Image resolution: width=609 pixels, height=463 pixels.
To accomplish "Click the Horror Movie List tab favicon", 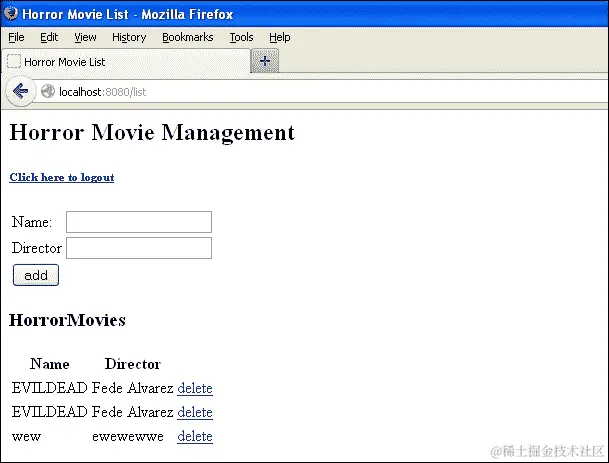I will click(14, 61).
